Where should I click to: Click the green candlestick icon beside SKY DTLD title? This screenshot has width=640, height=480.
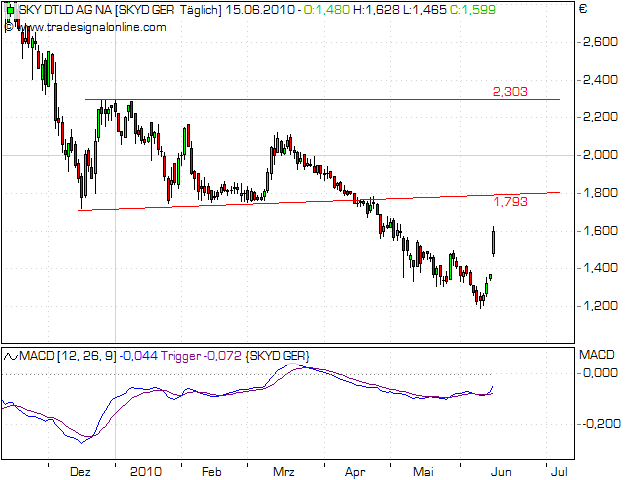point(11,10)
